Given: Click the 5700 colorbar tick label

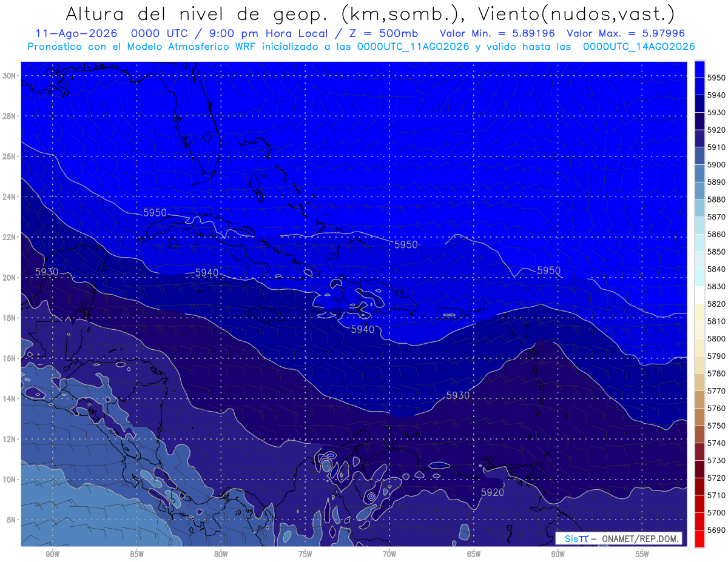Looking at the screenshot, I should pyautogui.click(x=716, y=512).
